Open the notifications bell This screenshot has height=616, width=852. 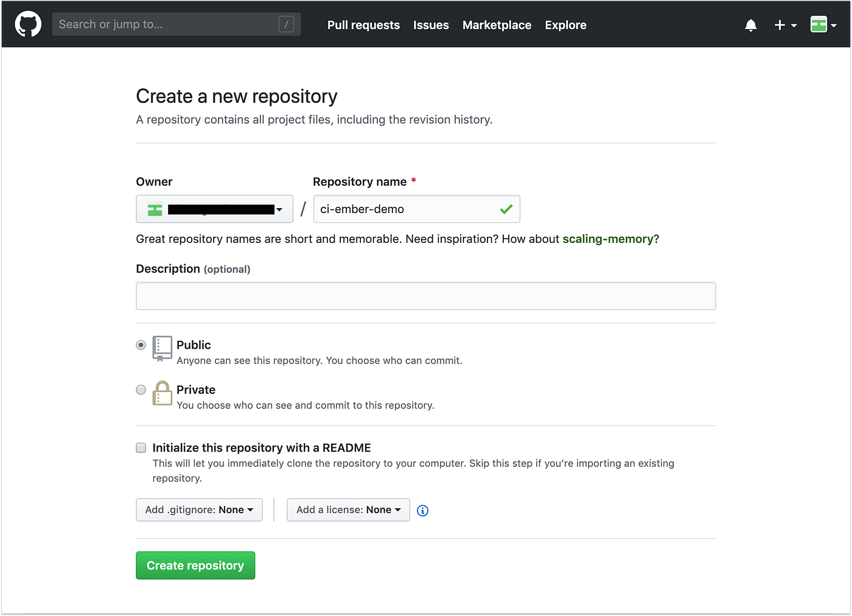(750, 25)
